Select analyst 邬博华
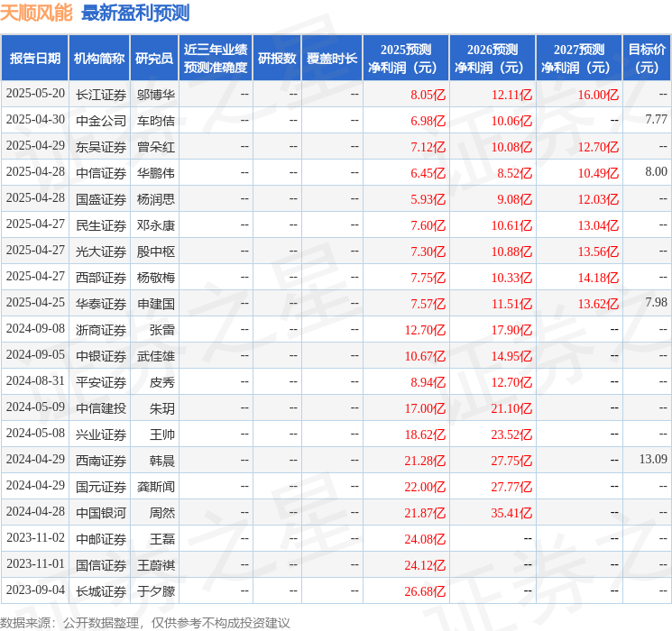Image resolution: width=672 pixels, height=631 pixels. click(x=156, y=95)
